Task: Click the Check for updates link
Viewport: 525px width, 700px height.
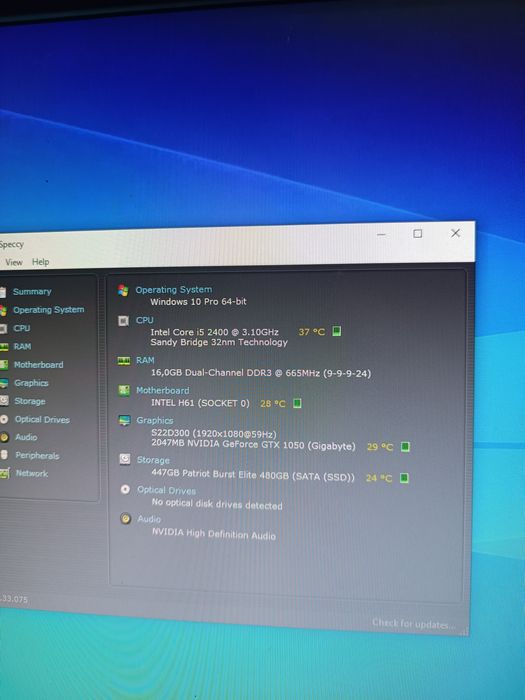Action: click(414, 624)
